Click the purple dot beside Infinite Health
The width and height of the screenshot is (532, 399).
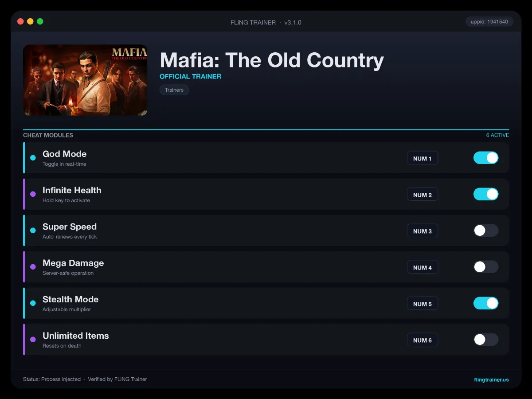point(33,194)
